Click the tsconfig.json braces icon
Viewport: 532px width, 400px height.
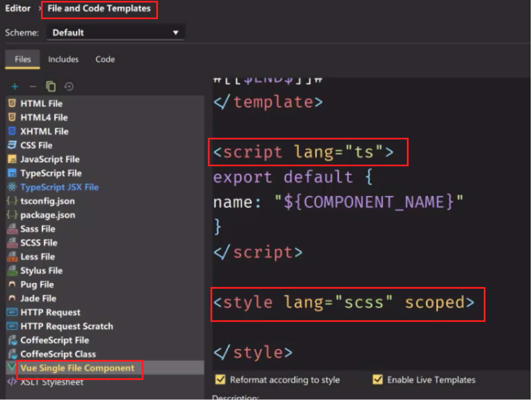12,201
